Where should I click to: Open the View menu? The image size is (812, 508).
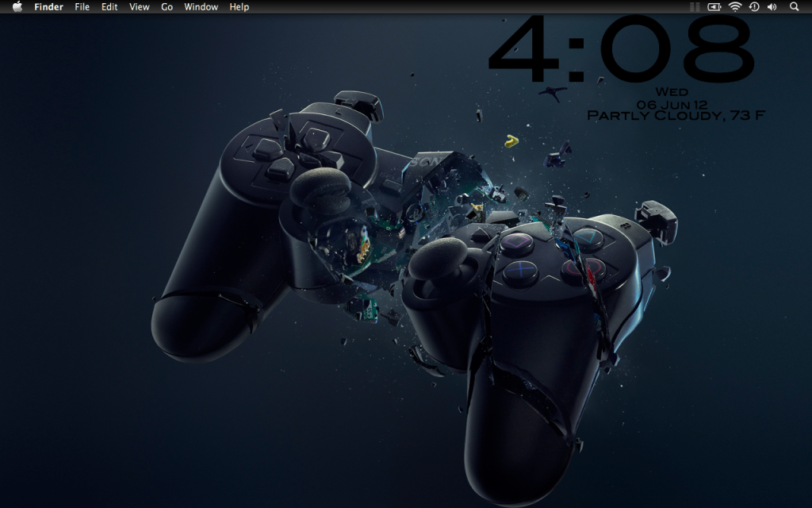click(140, 6)
